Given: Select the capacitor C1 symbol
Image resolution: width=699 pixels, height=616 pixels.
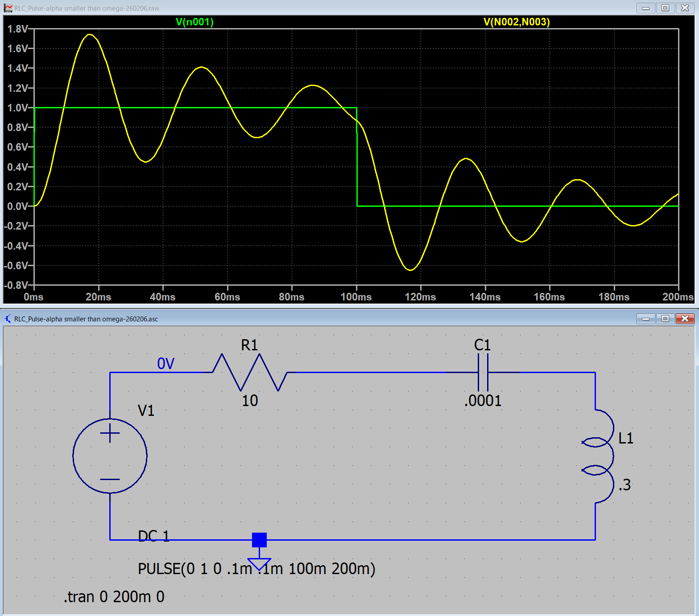Looking at the screenshot, I should pos(483,372).
